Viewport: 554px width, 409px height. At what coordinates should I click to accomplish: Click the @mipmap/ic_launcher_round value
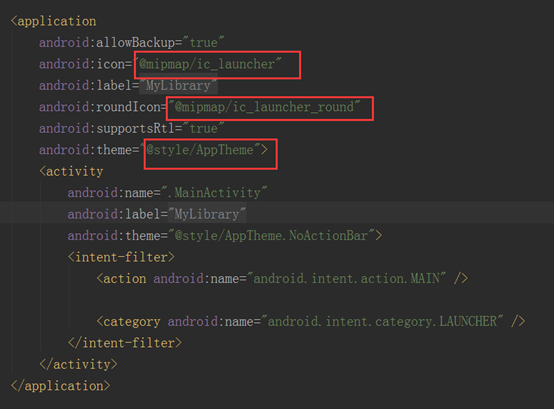pyautogui.click(x=264, y=107)
